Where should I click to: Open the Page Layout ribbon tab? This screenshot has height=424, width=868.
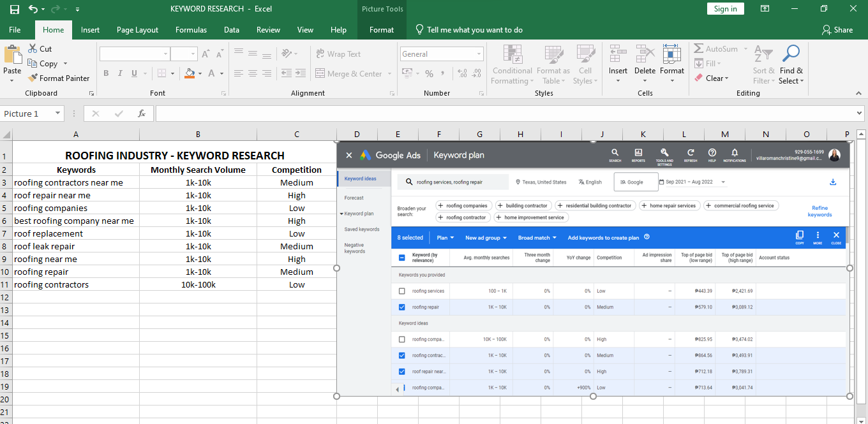pyautogui.click(x=137, y=29)
